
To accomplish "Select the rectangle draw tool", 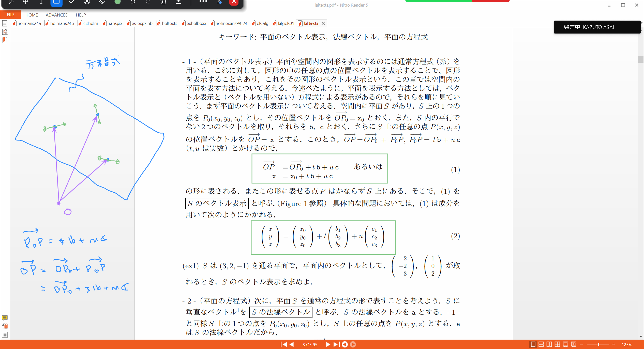I will [56, 2].
